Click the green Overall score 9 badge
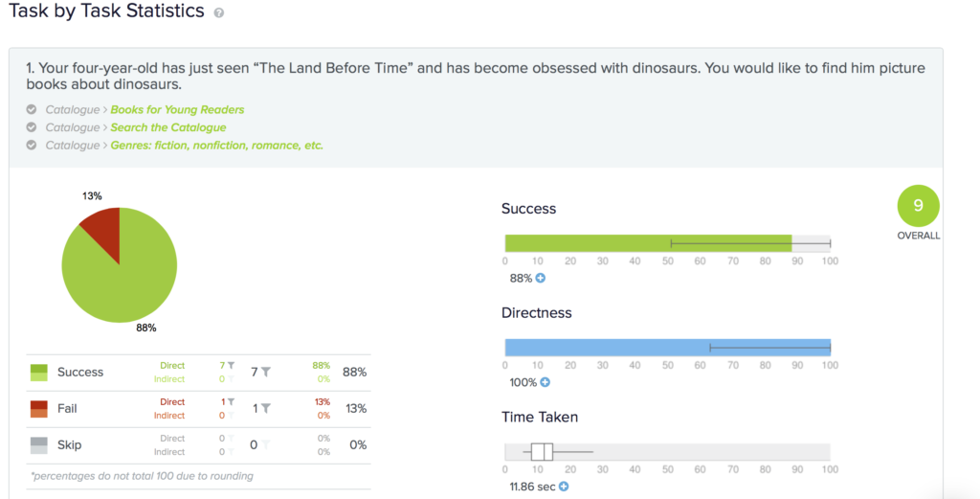 point(918,206)
